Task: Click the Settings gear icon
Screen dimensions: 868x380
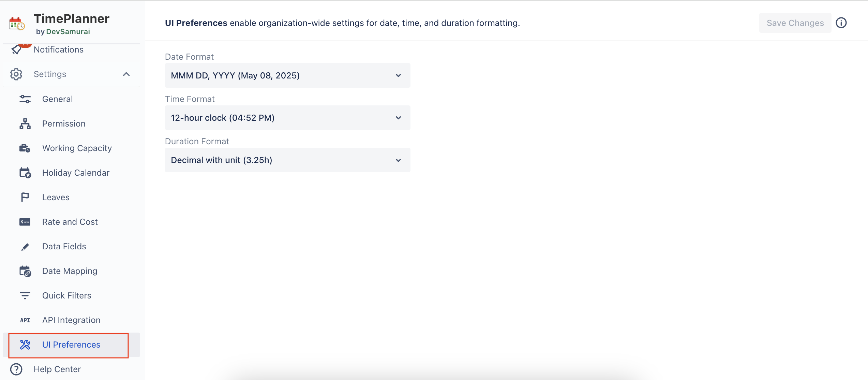Action: 16,74
